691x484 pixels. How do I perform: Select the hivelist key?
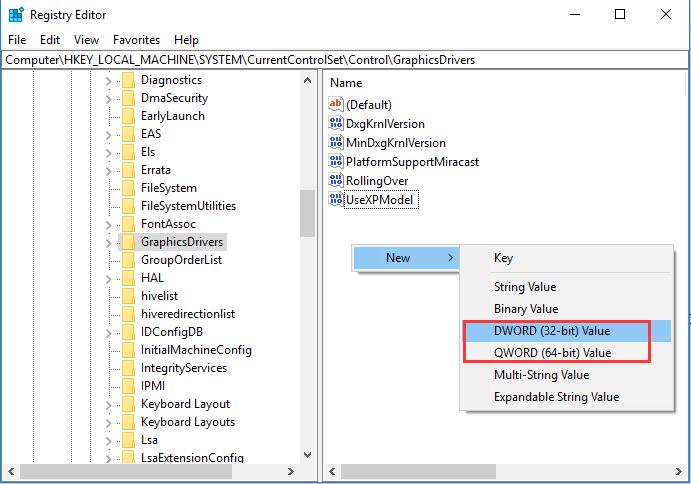(159, 296)
